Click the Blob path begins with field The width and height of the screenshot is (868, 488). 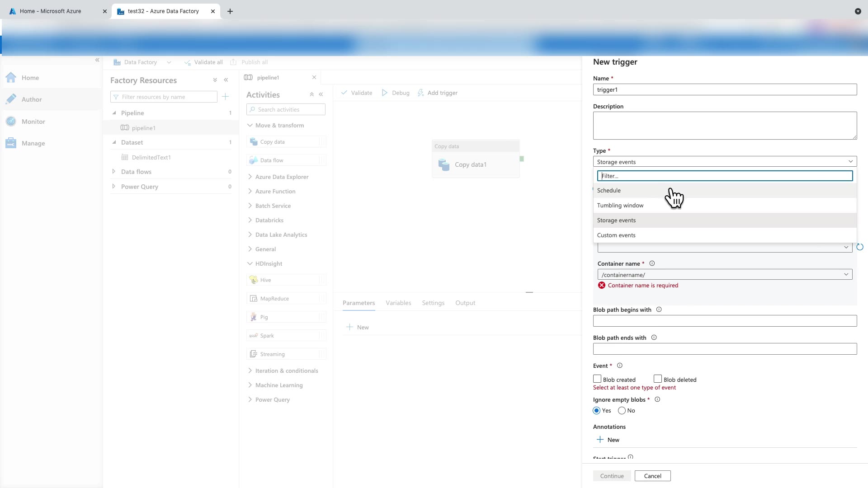[725, 321]
